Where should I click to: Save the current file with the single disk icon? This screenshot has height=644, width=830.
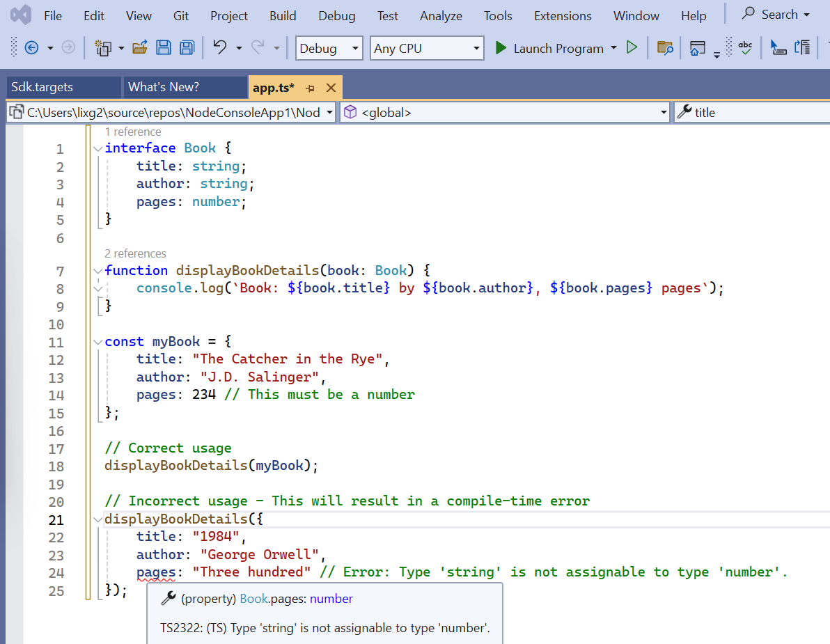[x=164, y=48]
